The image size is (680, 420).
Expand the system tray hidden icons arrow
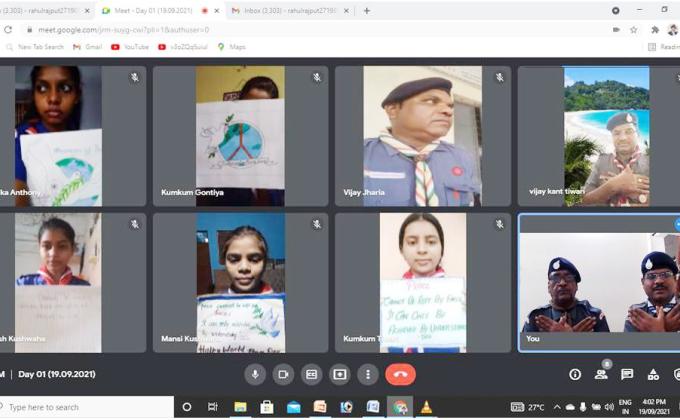pyautogui.click(x=558, y=407)
